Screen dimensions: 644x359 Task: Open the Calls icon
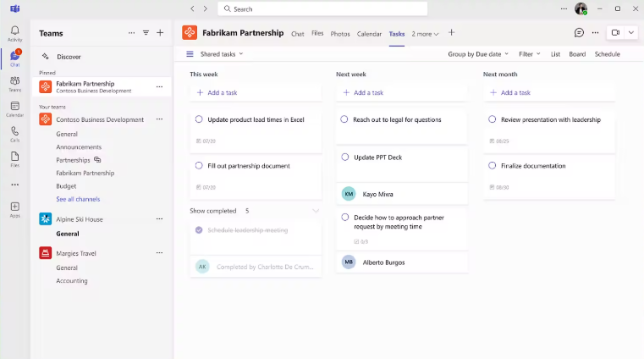(x=14, y=134)
